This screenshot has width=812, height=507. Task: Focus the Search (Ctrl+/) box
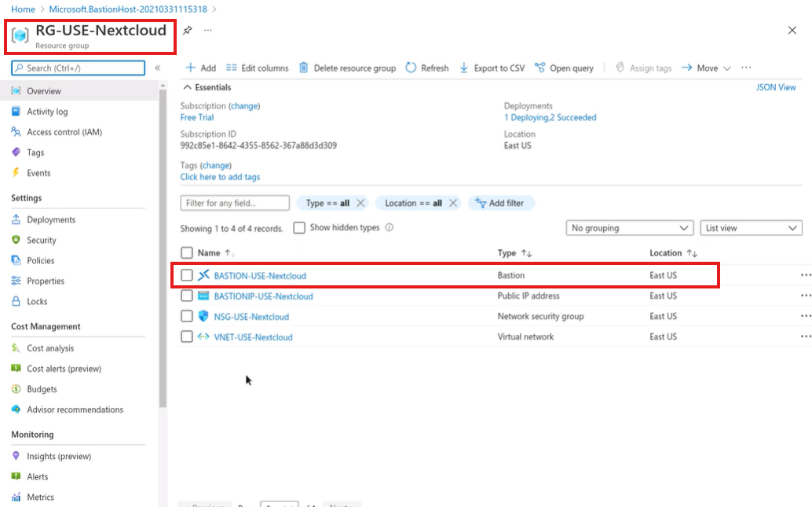(x=79, y=68)
